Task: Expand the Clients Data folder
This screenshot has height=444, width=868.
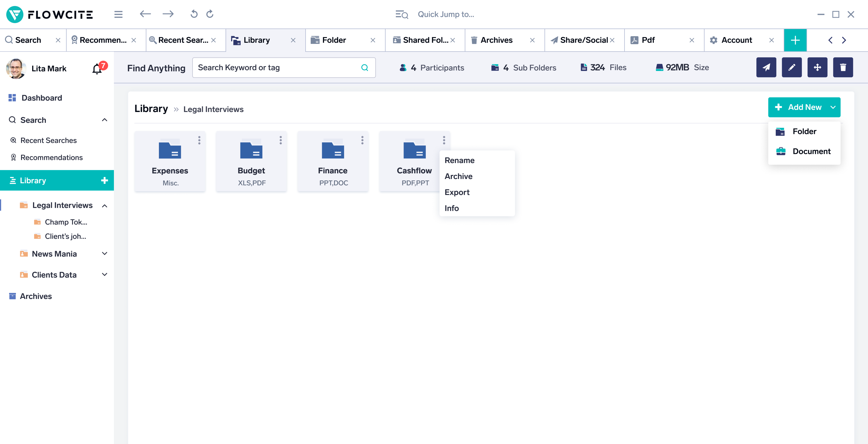Action: (105, 274)
